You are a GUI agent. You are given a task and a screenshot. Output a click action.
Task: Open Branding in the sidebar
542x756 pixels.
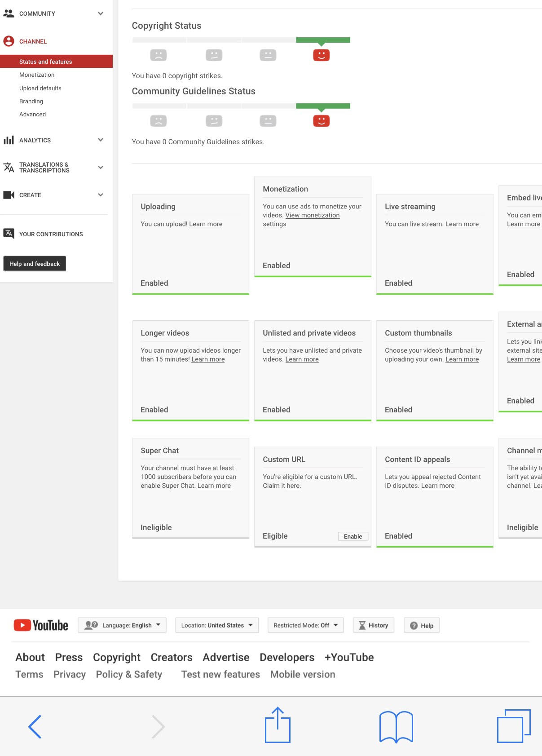[x=31, y=101]
